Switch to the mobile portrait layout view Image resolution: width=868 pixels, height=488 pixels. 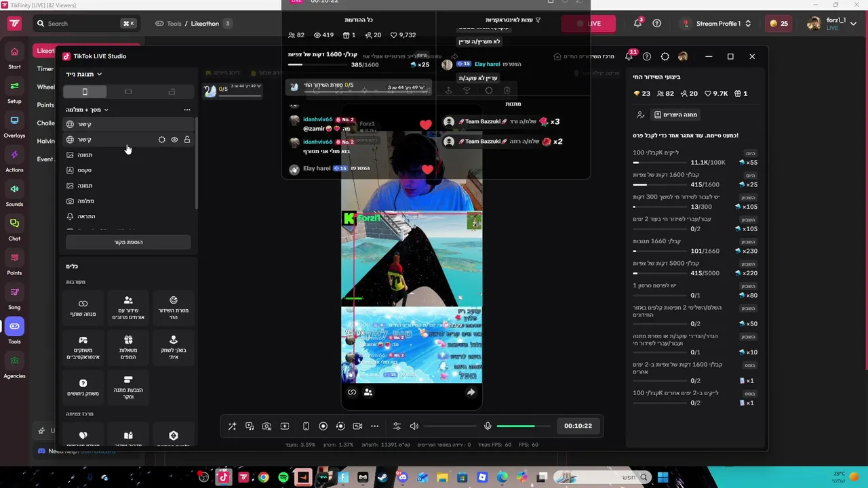(85, 91)
